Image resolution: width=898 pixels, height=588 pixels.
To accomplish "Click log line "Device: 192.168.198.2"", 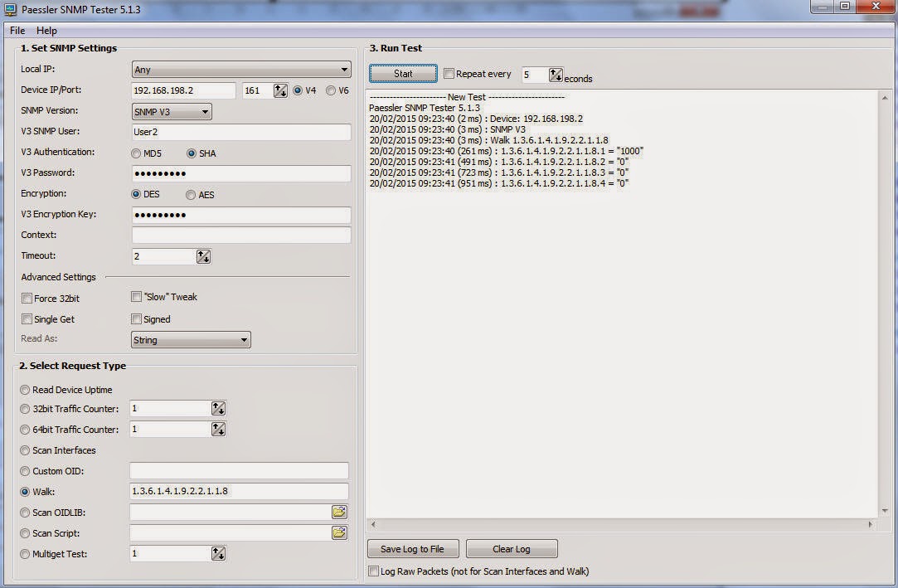I will click(x=476, y=119).
